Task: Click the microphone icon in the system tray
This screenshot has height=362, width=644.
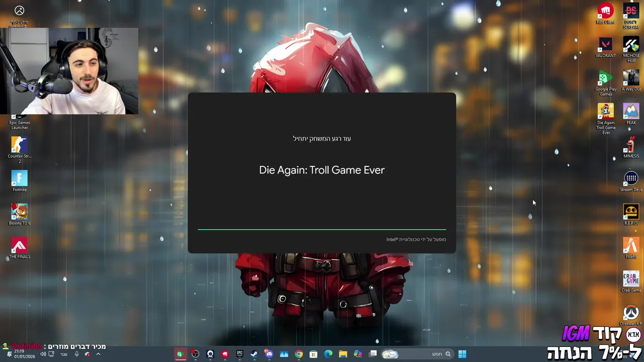Action: tap(76, 354)
